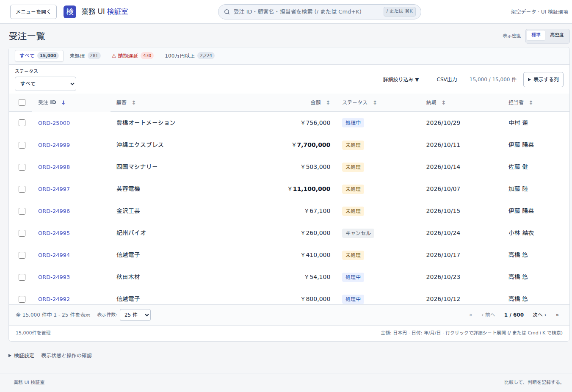Image resolution: width=572 pixels, height=392 pixels.
Task: Sort by 担当者 column arrows
Action: tap(531, 102)
